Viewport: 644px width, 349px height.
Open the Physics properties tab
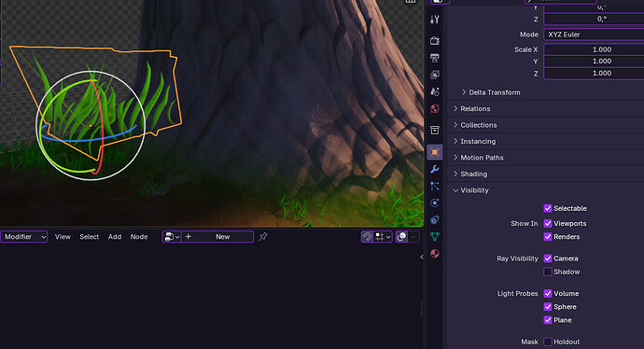(x=435, y=202)
